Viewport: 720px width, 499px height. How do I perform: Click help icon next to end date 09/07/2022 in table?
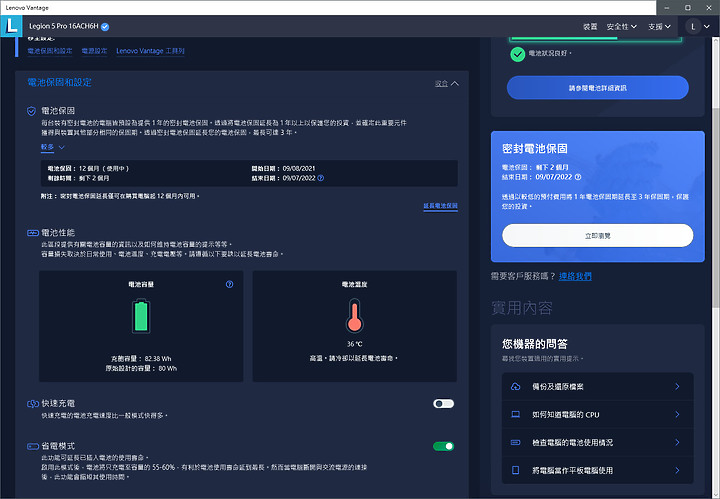[321, 178]
